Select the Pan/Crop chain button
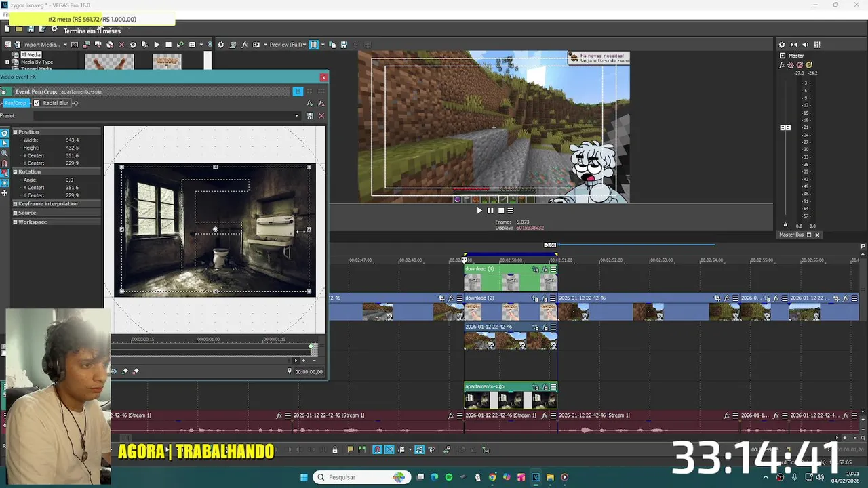This screenshot has width=868, height=488. click(x=15, y=103)
